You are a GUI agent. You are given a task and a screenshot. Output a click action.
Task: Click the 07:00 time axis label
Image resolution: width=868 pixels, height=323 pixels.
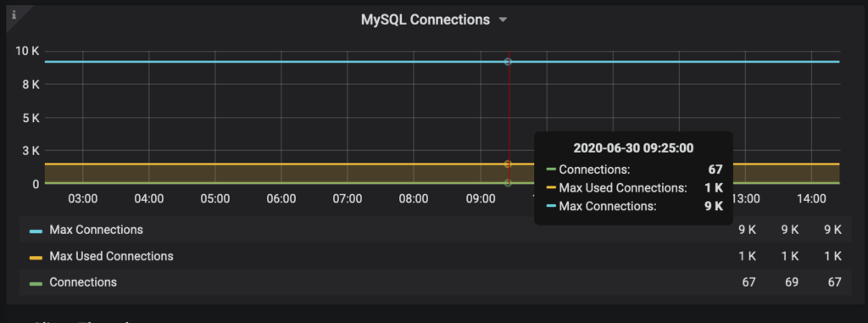tap(348, 199)
